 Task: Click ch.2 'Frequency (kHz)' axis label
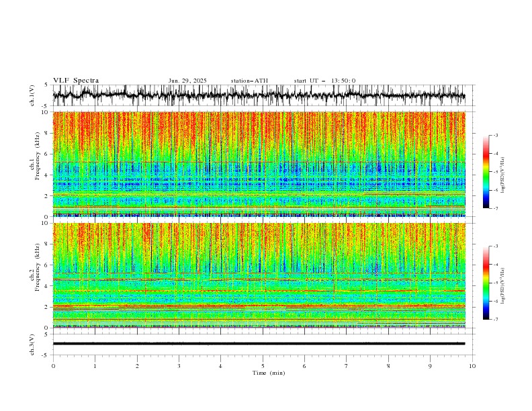tap(38, 267)
